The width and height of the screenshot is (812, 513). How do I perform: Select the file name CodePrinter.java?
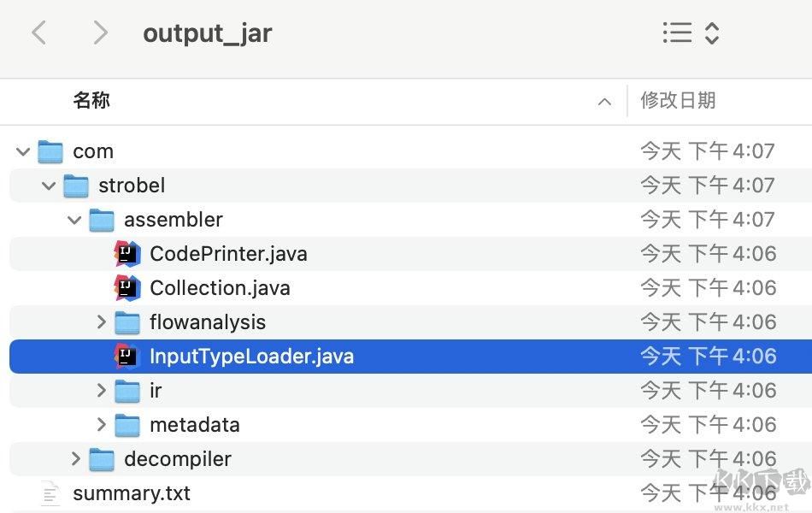click(x=228, y=254)
